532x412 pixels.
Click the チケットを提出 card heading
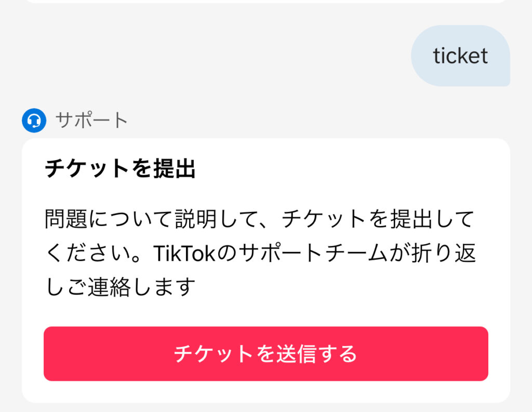pyautogui.click(x=120, y=169)
